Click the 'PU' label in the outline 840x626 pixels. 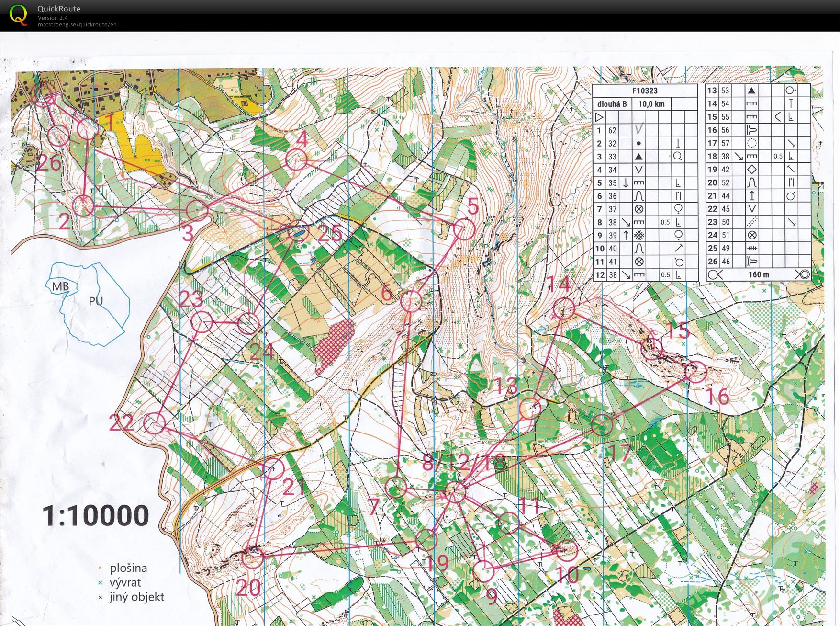click(96, 301)
